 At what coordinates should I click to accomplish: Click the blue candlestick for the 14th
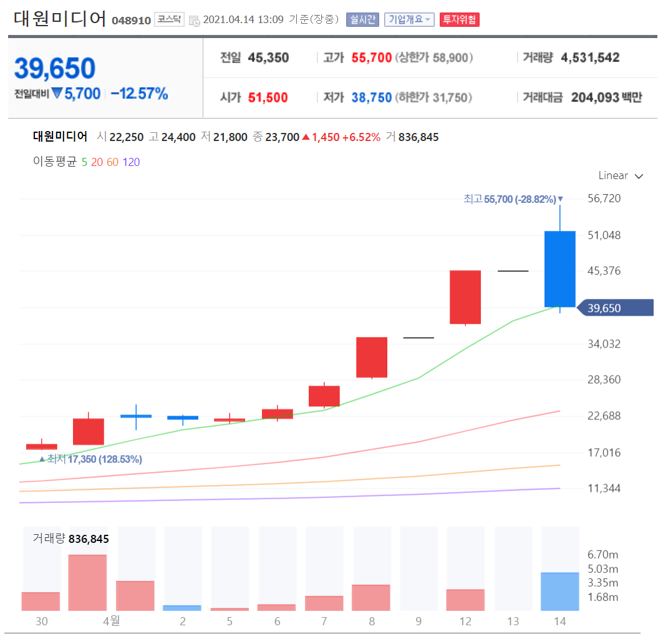coord(560,269)
